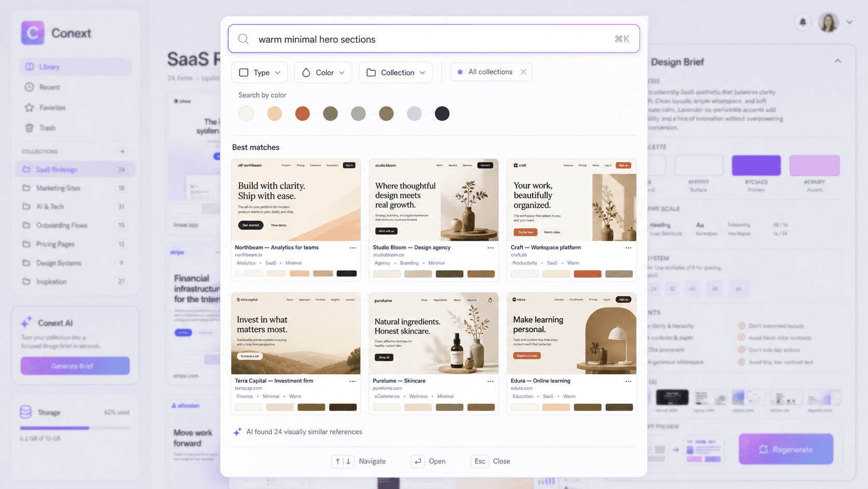Click the Conext AI sparkle icon
The height and width of the screenshot is (489, 868).
(x=26, y=322)
